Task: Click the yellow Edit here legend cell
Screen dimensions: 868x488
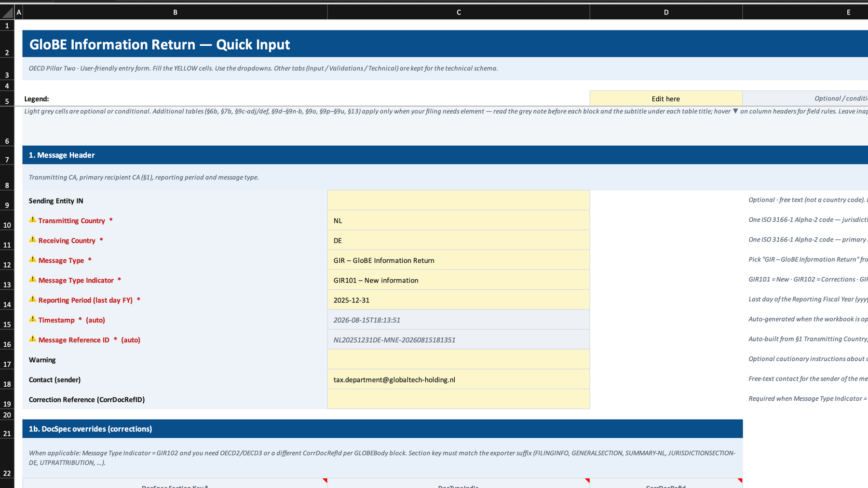Action: [x=666, y=98]
